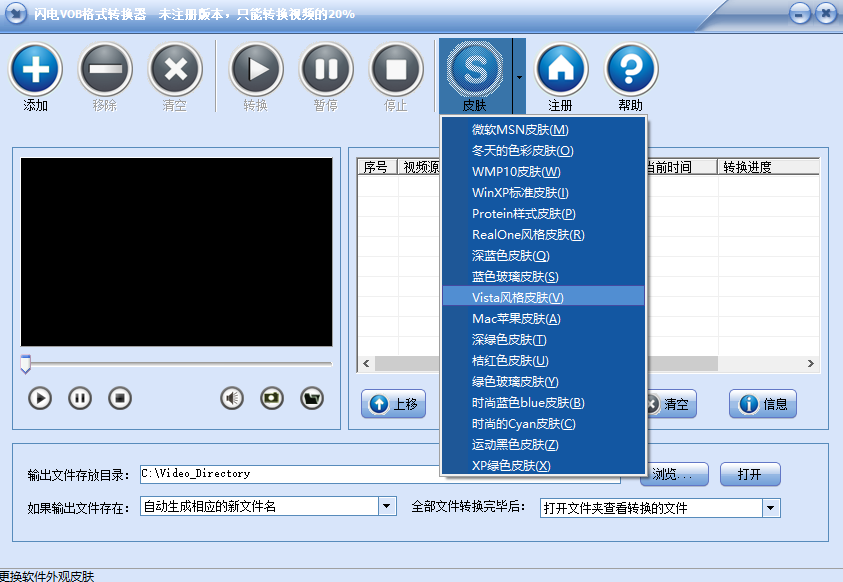This screenshot has height=582, width=843.
Task: Open the 全部文件转换完毕后 dropdown
Action: tap(771, 508)
